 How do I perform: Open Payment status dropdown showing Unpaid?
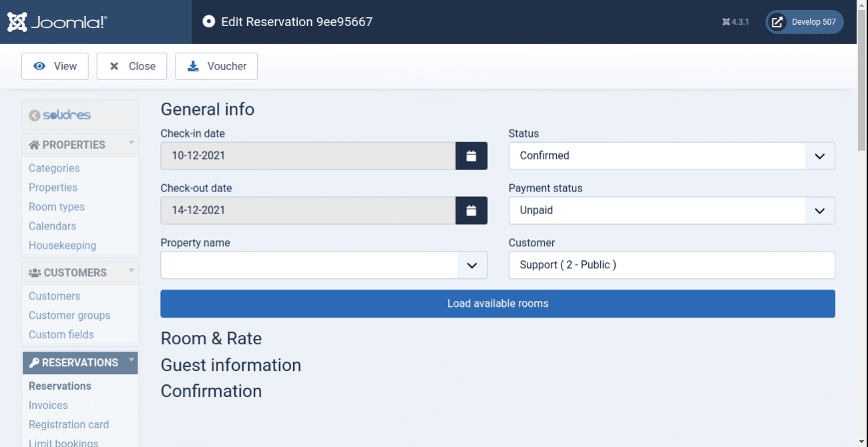coord(671,211)
